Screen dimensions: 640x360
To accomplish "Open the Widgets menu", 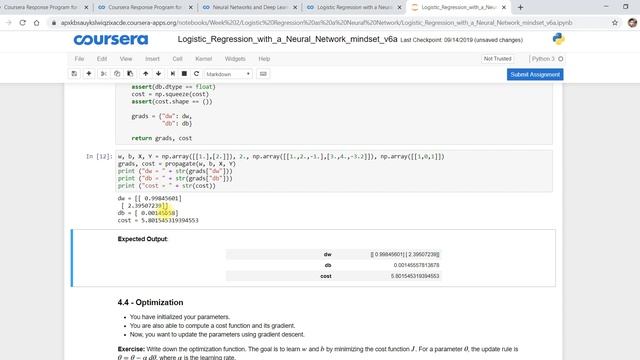I will [x=235, y=59].
